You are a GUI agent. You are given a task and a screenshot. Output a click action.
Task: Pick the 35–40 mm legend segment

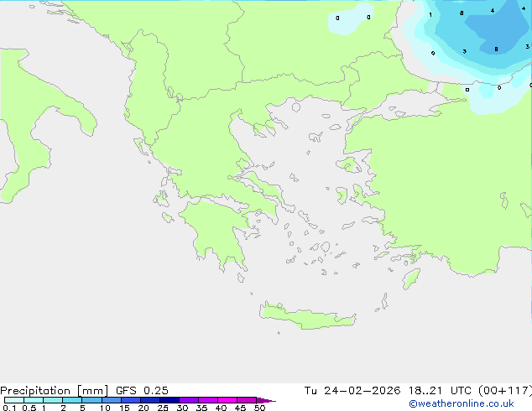[207, 400]
